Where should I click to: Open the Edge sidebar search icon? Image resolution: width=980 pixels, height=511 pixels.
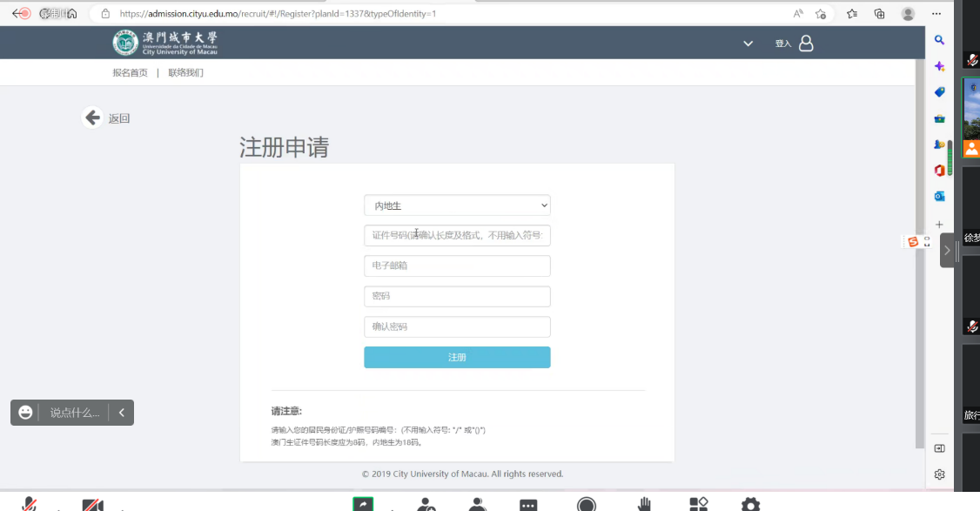click(x=940, y=40)
